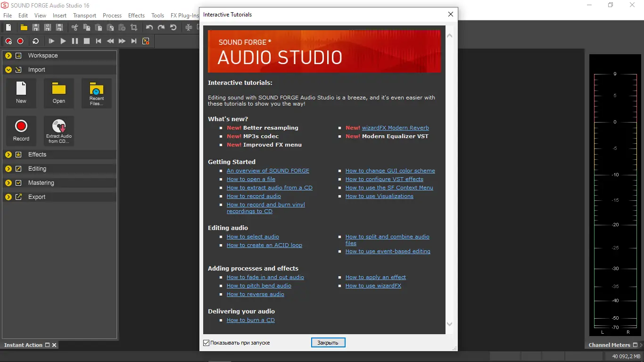Screen dimensions: 644x362
Task: Click the tutorials dialog scroll-up arrow
Action: pyautogui.click(x=449, y=36)
